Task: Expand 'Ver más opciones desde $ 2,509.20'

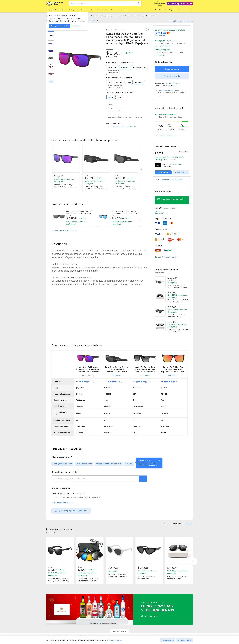Action: point(169,180)
